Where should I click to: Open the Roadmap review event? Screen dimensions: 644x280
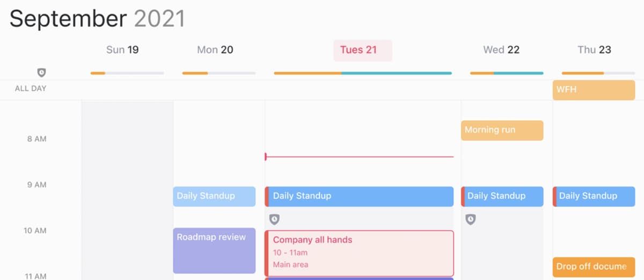click(x=214, y=250)
